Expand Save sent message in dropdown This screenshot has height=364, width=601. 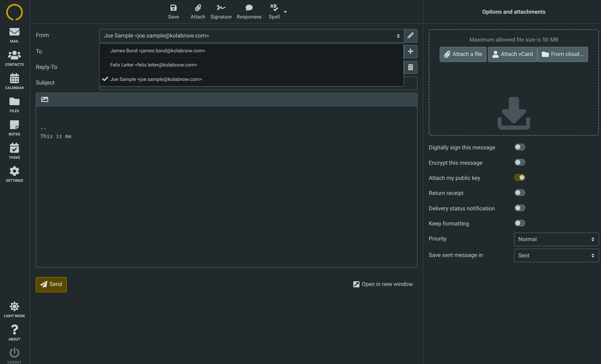(556, 255)
